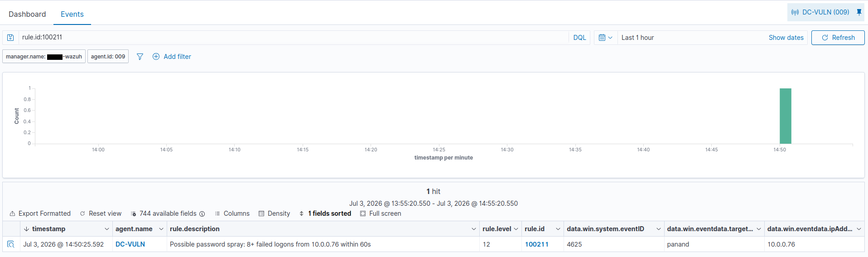Screen dimensions: 868x257
Task: Expand the rule.level column menu
Action: (x=516, y=229)
